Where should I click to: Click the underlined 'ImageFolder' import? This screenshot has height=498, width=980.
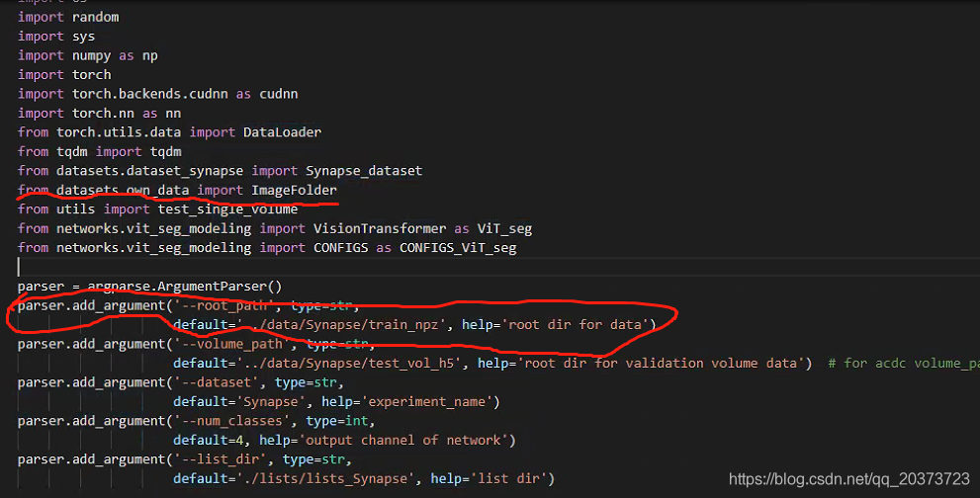(294, 190)
